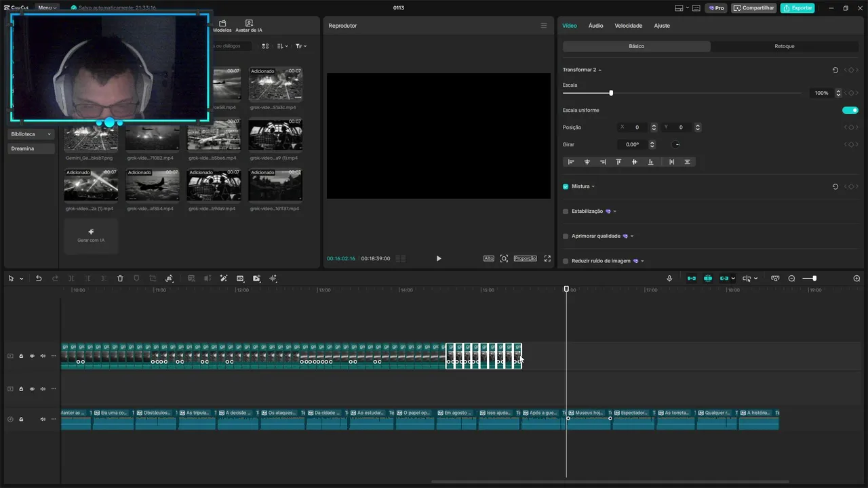The width and height of the screenshot is (868, 488).
Task: Align clip to top edge
Action: pyautogui.click(x=618, y=162)
